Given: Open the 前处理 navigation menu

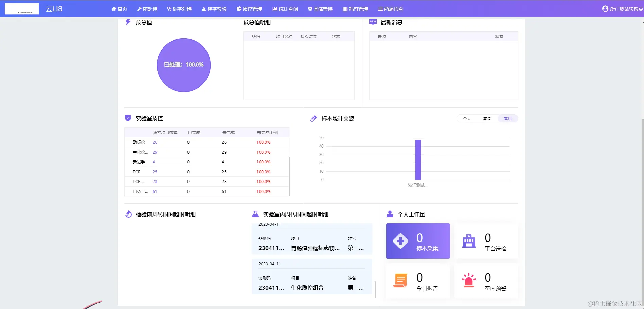Looking at the screenshot, I should click(147, 9).
